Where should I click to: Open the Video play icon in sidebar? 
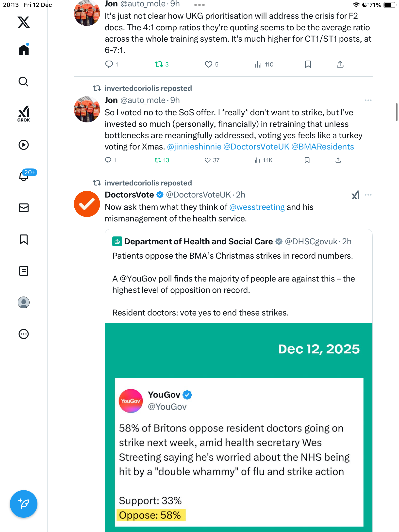[x=24, y=145]
